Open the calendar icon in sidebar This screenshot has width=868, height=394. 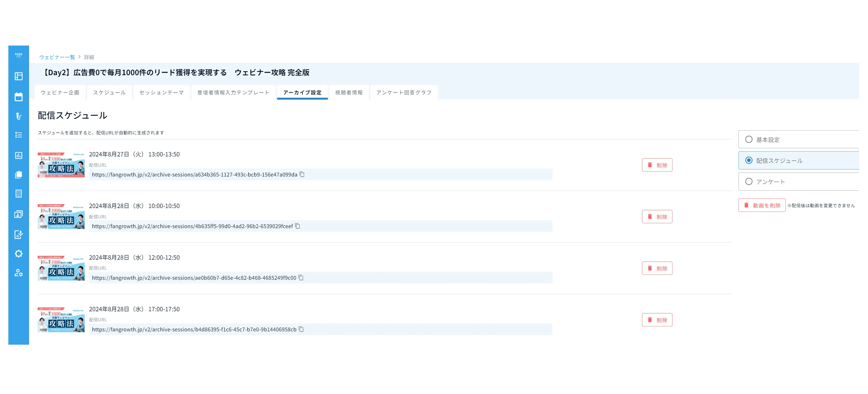[18, 97]
